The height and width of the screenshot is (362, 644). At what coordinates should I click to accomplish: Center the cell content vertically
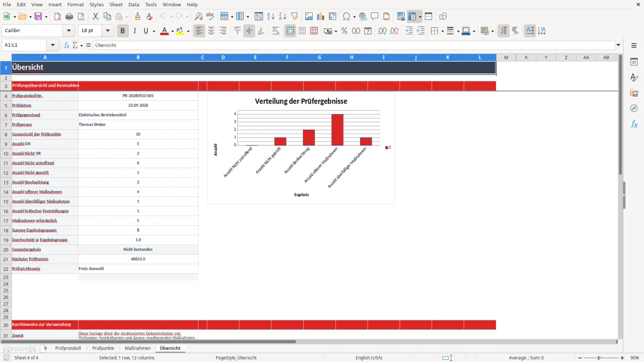249,31
